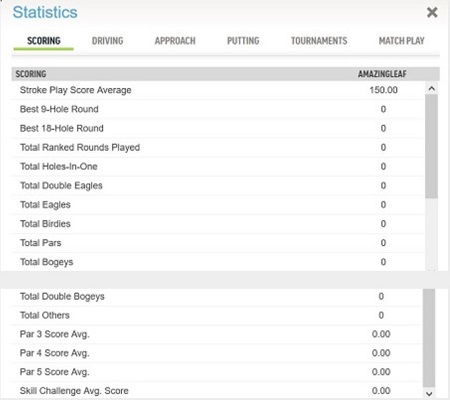The width and height of the screenshot is (450, 400).
Task: Click the AMAZINGLEAF column header
Action: [x=382, y=74]
